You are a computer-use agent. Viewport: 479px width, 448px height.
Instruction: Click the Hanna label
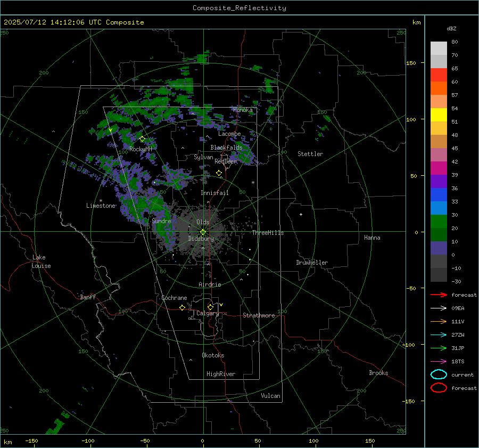pyautogui.click(x=372, y=238)
